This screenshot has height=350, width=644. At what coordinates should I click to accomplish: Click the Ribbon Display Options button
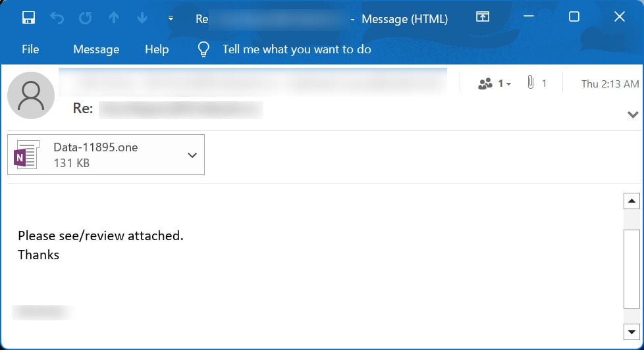(x=483, y=17)
